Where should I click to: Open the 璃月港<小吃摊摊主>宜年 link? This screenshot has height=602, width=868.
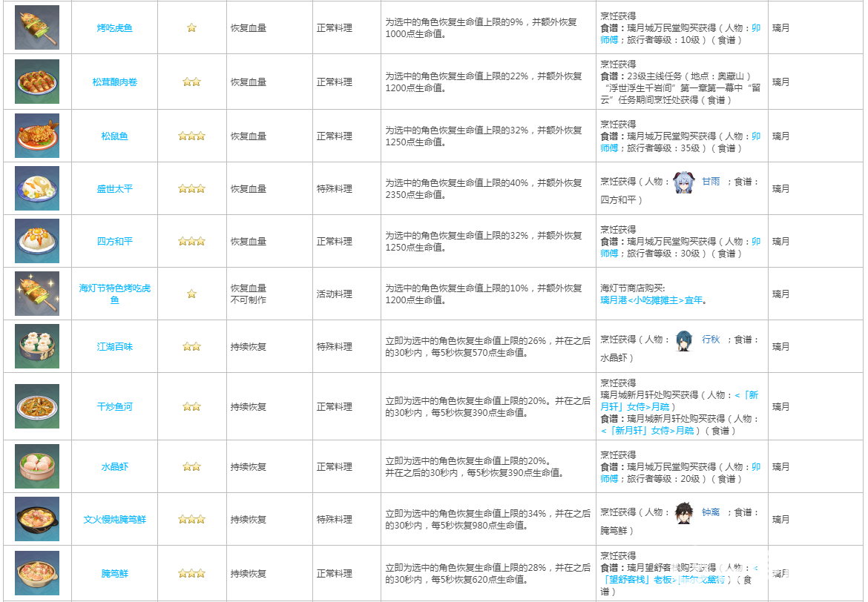point(651,300)
